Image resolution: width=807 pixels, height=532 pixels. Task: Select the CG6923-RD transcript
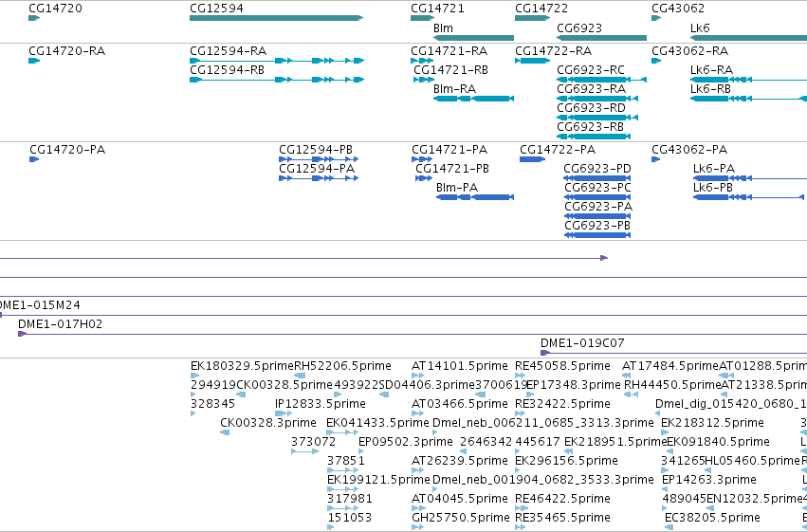coord(597,118)
